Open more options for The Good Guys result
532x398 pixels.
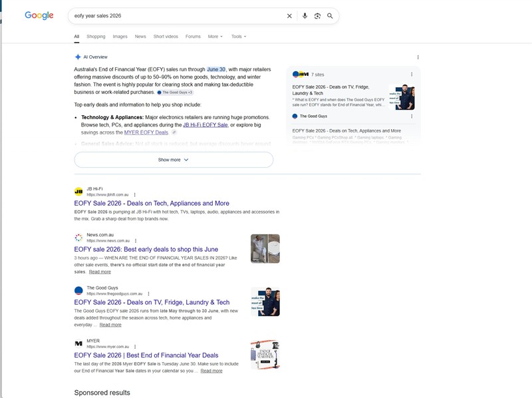(x=148, y=294)
